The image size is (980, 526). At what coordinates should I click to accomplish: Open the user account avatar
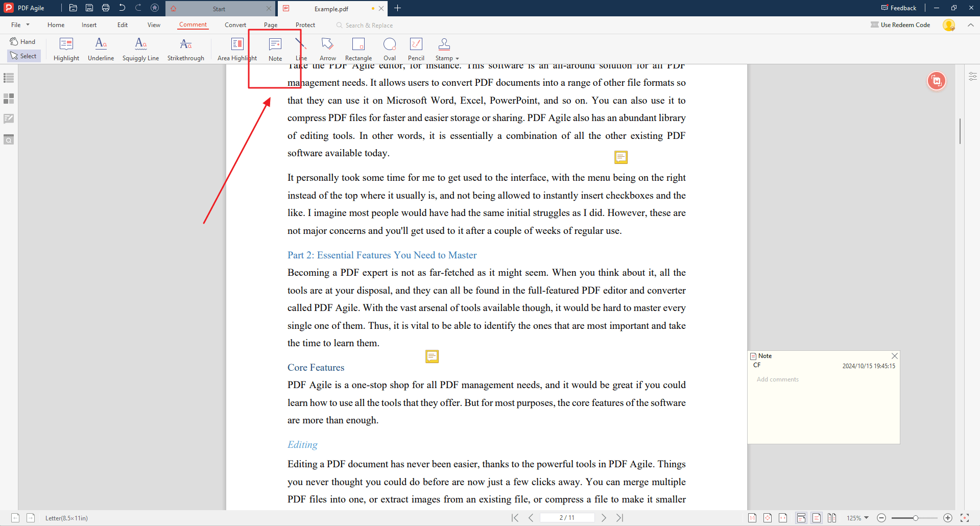coord(949,25)
